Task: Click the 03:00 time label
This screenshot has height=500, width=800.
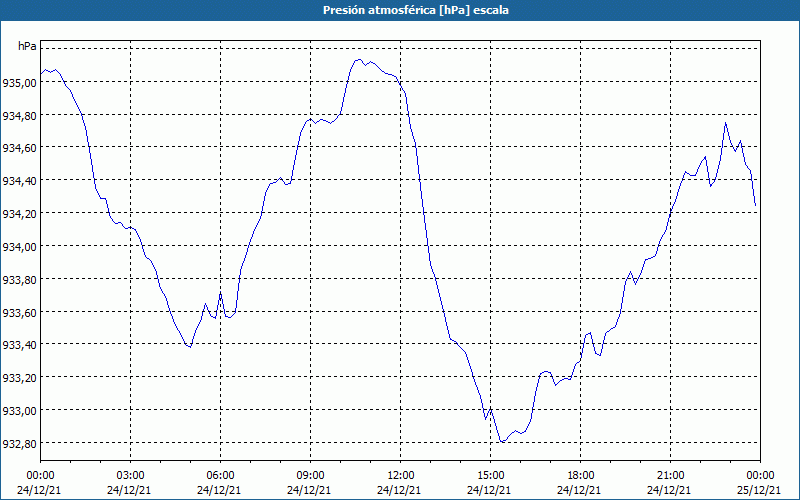Action: [131, 476]
